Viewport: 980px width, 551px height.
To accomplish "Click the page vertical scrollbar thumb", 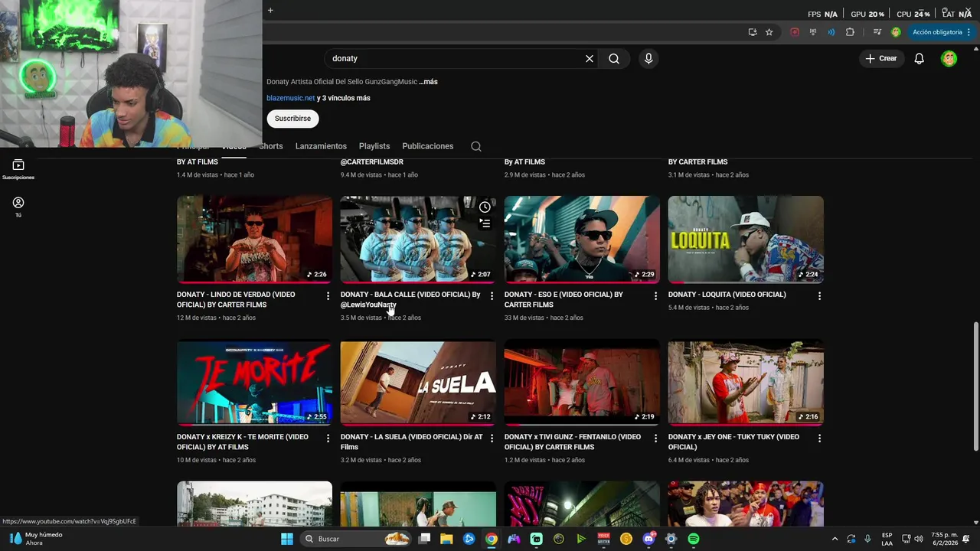I will [x=975, y=386].
